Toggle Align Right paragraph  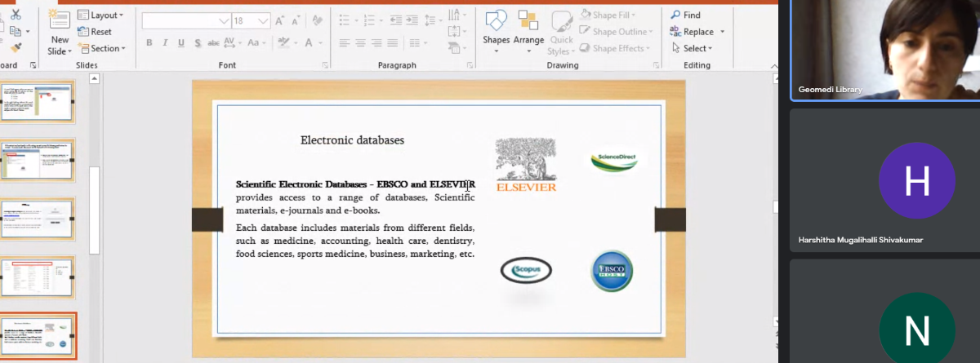point(377,42)
